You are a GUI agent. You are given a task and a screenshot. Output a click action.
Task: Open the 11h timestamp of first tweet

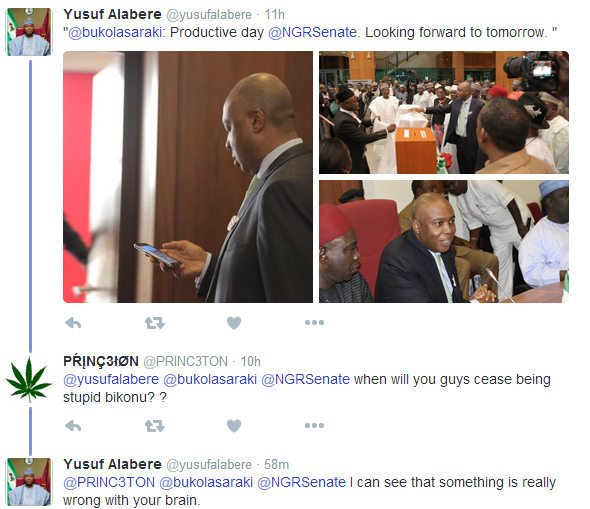[x=274, y=15]
